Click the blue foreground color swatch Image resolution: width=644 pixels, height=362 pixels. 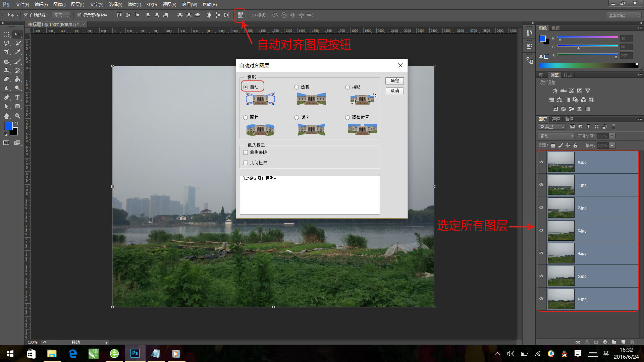point(9,126)
